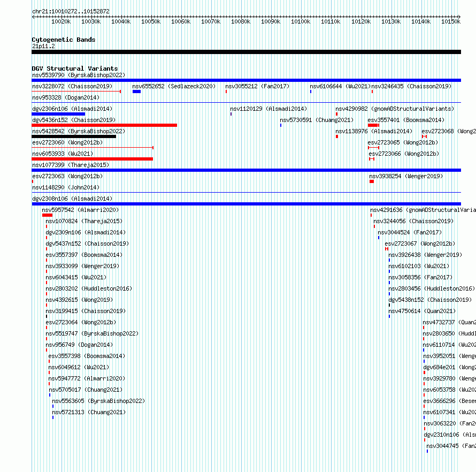Click the 'DGV Structural Variants' track title
Screen dimensions: 476x472
pyautogui.click(x=75, y=68)
